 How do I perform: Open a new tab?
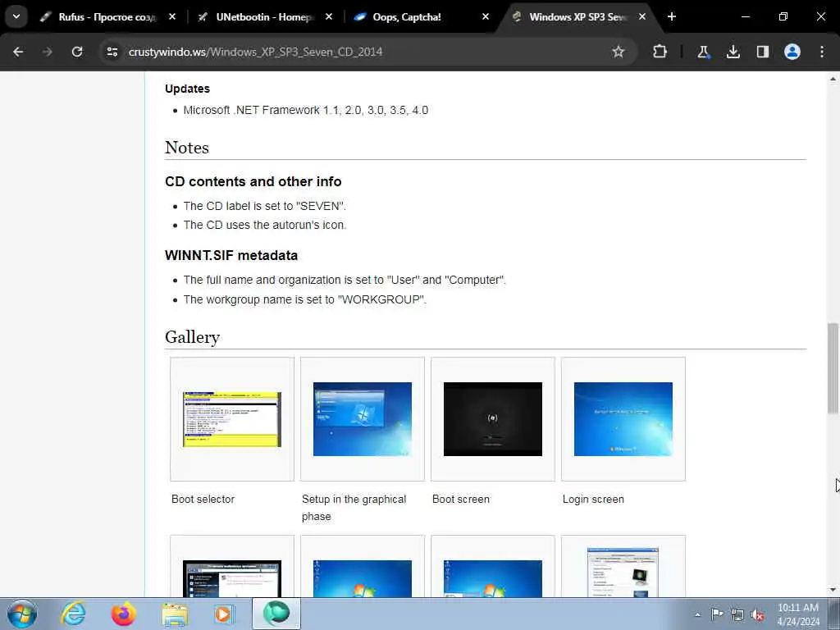[x=672, y=16]
